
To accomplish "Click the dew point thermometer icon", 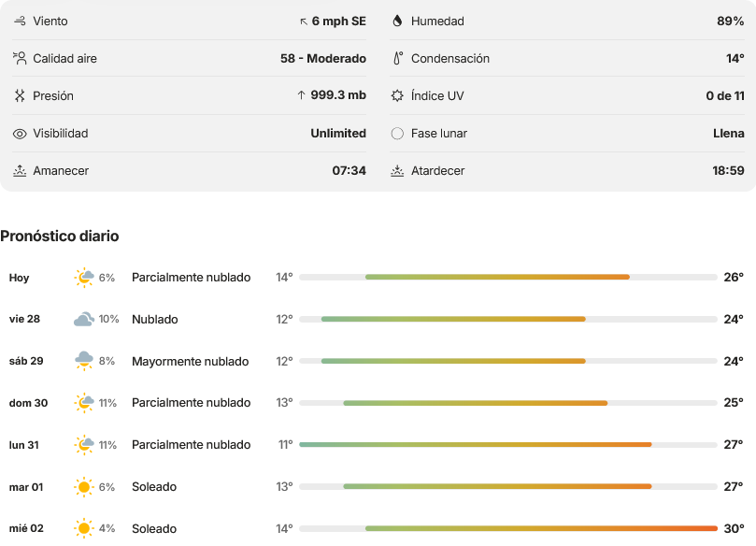I will [397, 58].
